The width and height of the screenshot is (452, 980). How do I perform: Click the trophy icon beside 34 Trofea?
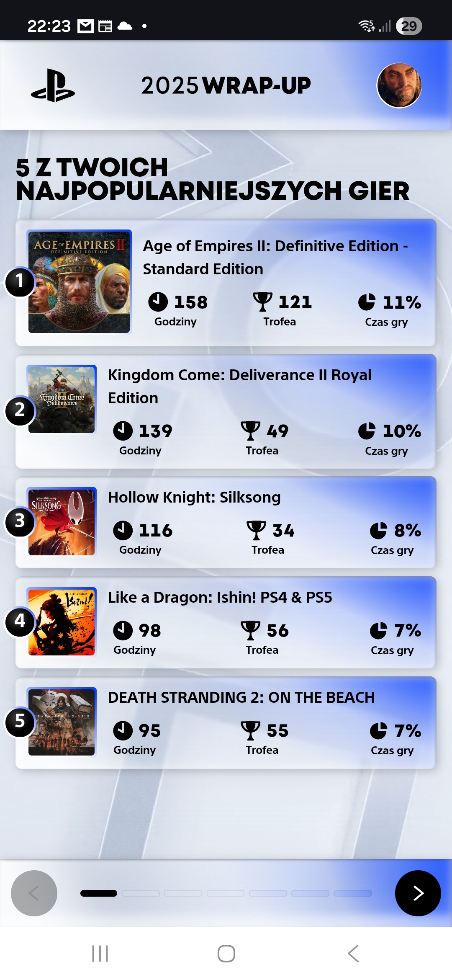tap(256, 530)
